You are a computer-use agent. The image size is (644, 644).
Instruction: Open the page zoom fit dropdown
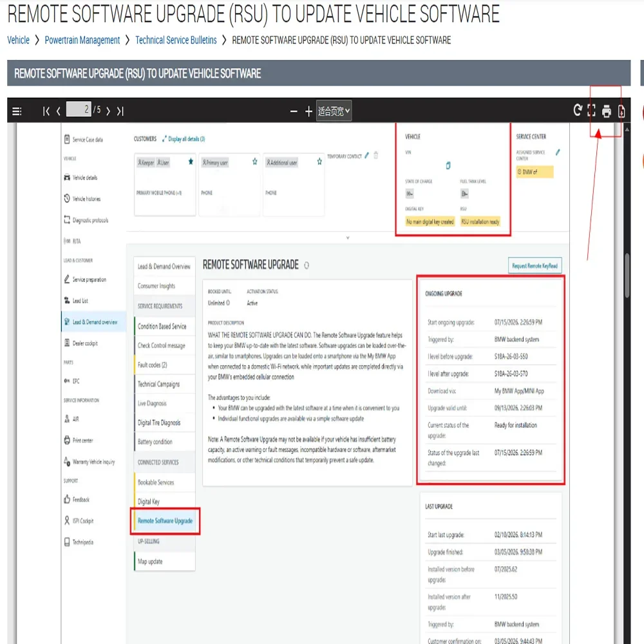(334, 111)
